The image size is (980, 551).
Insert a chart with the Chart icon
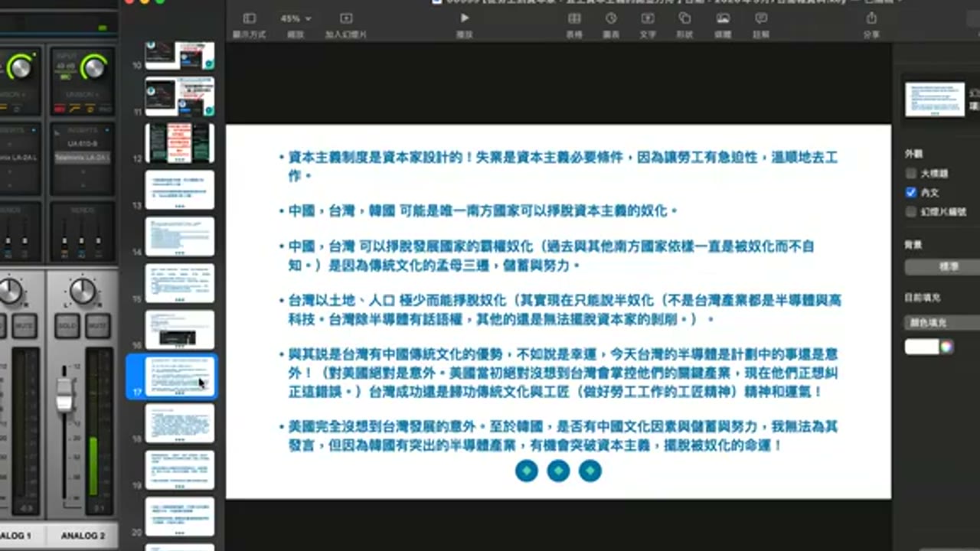611,18
